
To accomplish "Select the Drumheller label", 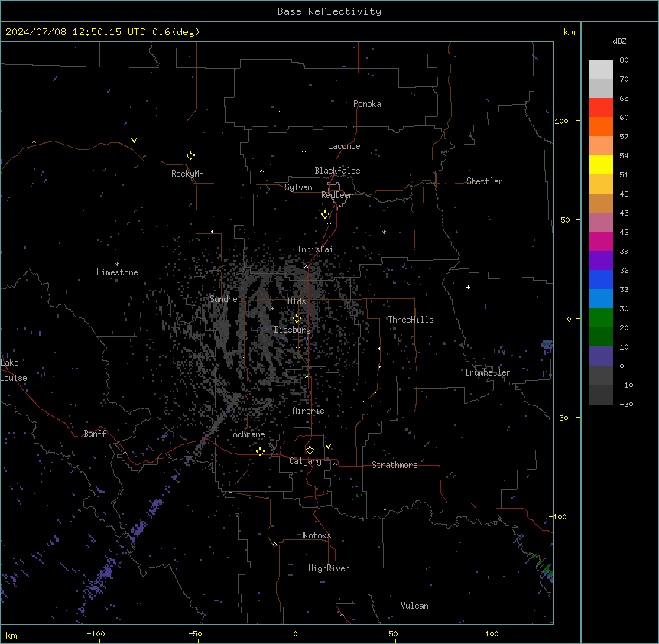I will (x=488, y=372).
